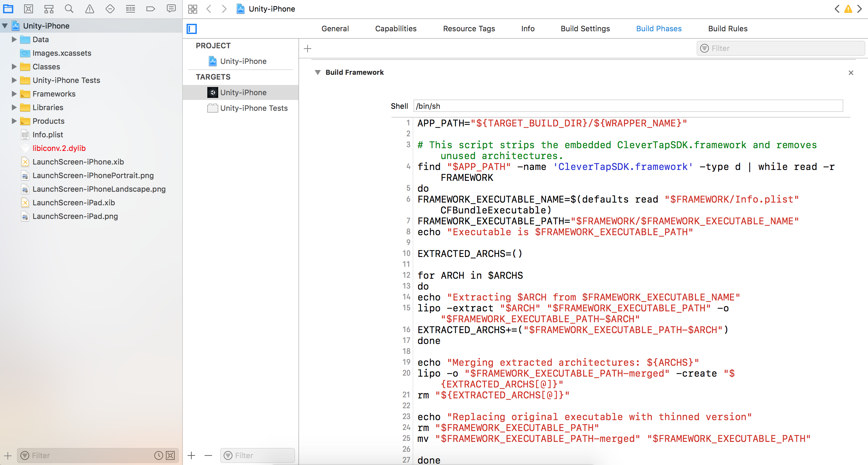Click the 'for ARCH in $ARCHS' line
868x465 pixels.
point(470,275)
